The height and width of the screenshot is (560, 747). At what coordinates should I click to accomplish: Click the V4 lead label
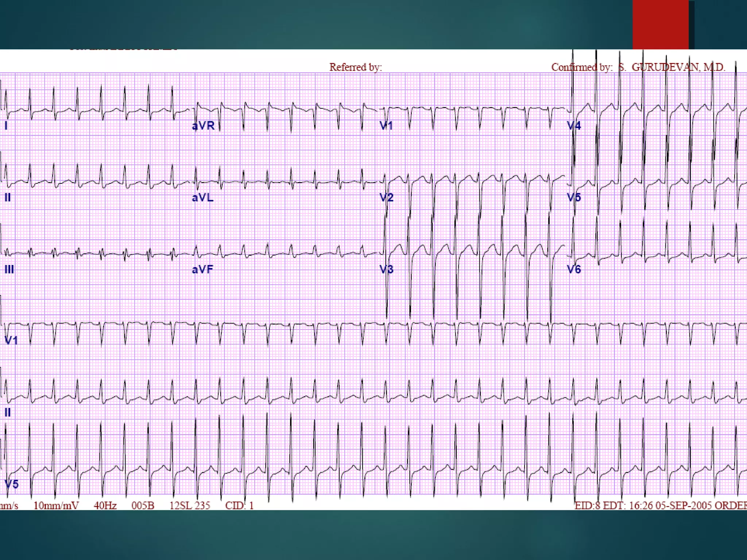click(x=574, y=126)
